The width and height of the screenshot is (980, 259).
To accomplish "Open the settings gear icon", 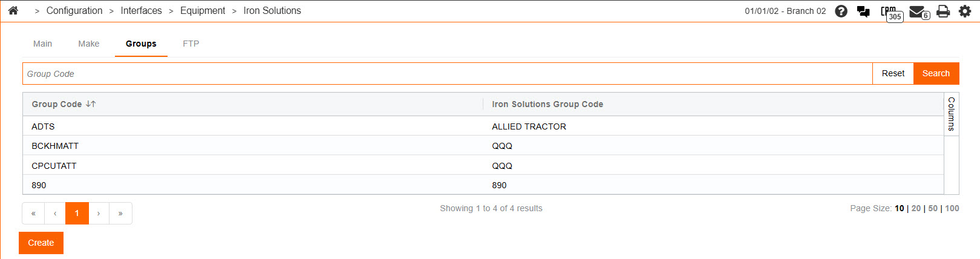I will [965, 11].
